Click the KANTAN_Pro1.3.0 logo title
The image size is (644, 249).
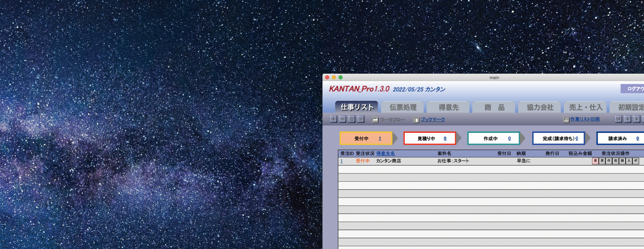pyautogui.click(x=359, y=89)
